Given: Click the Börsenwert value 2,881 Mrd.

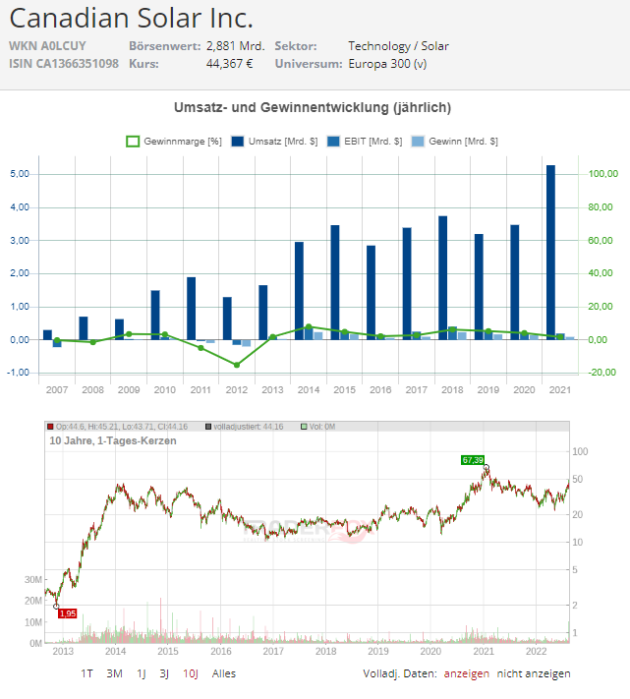Looking at the screenshot, I should click(x=235, y=46).
